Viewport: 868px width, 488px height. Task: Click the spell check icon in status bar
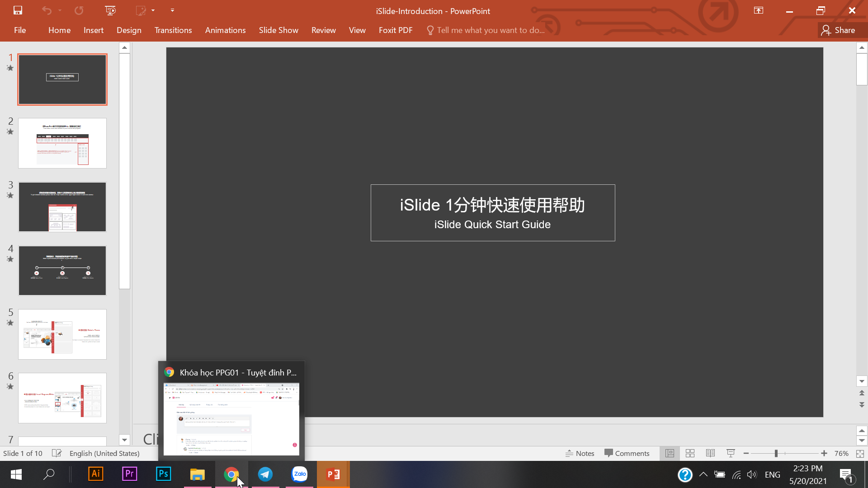[57, 453]
